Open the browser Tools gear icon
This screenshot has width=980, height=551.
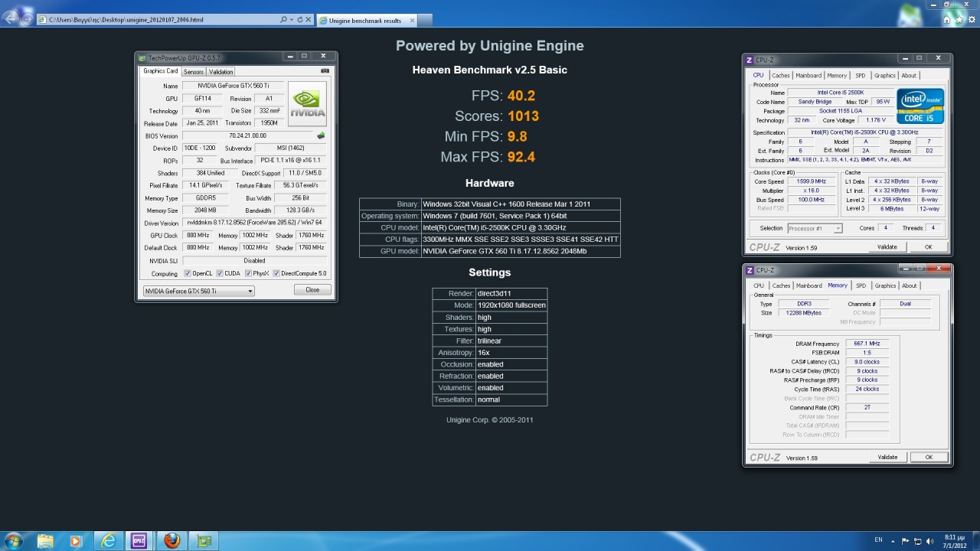pos(972,20)
